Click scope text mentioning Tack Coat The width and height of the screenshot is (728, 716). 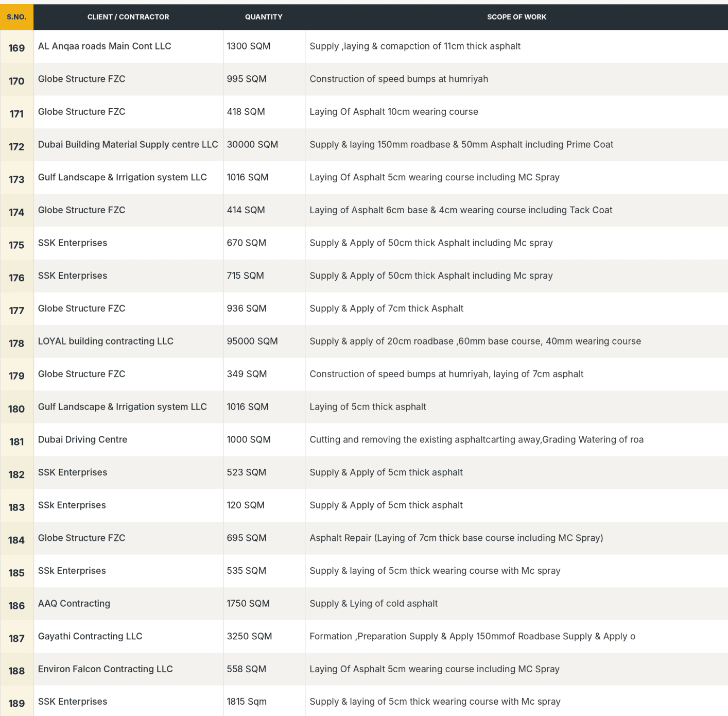[461, 210]
